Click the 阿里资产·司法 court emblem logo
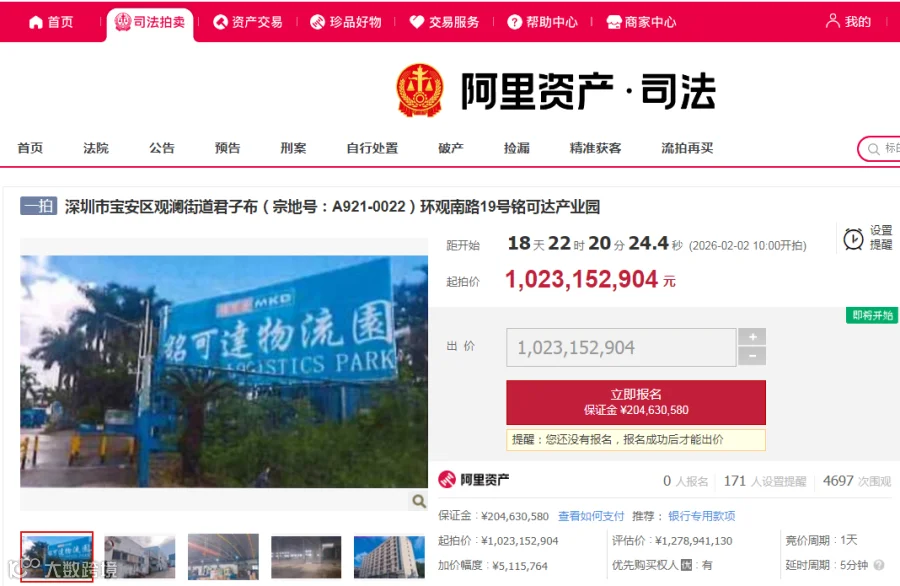This screenshot has height=586, width=900. pyautogui.click(x=420, y=90)
